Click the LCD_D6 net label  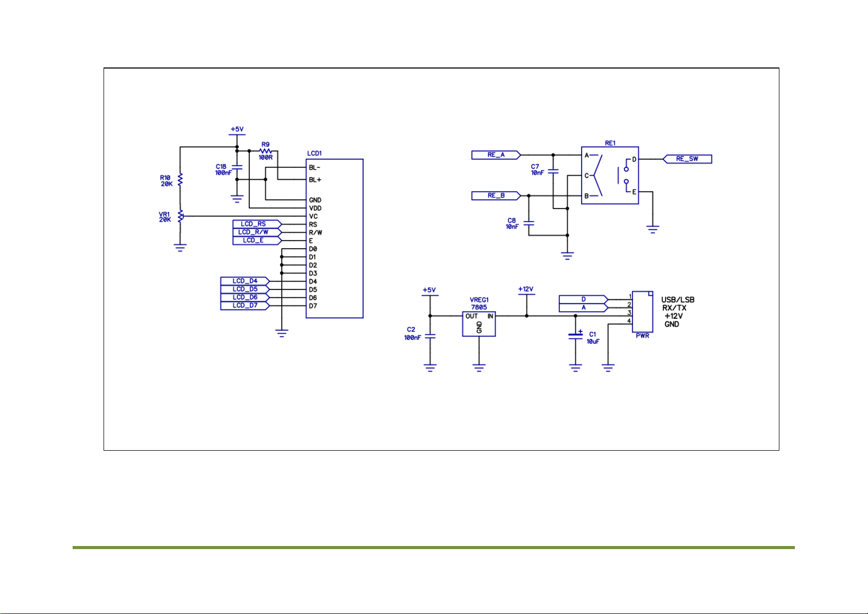(x=245, y=298)
